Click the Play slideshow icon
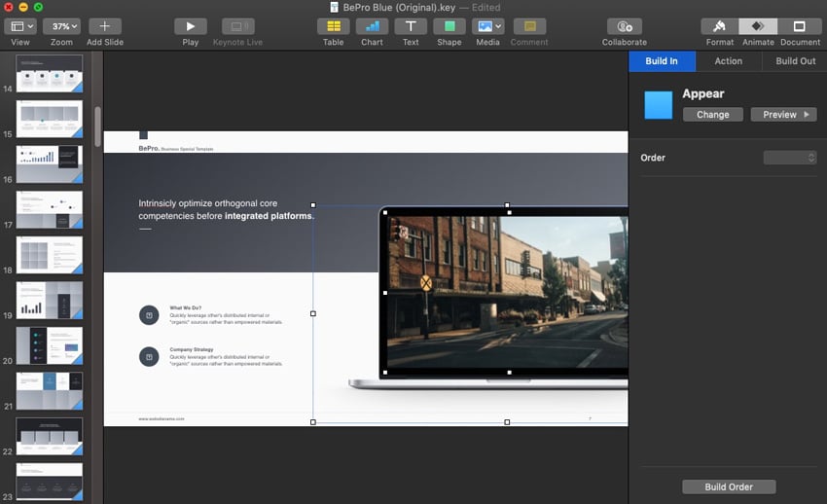The height and width of the screenshot is (504, 827). pyautogui.click(x=190, y=27)
